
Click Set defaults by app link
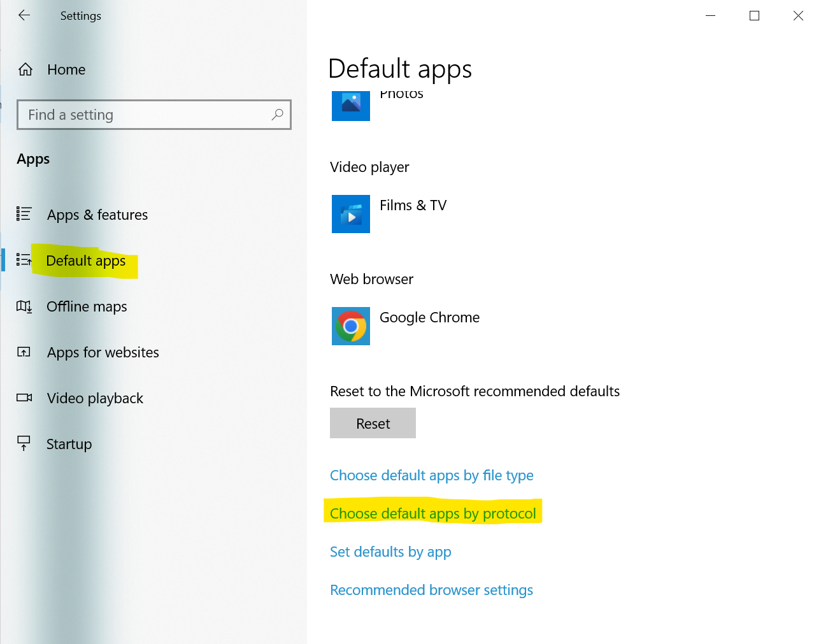click(390, 552)
